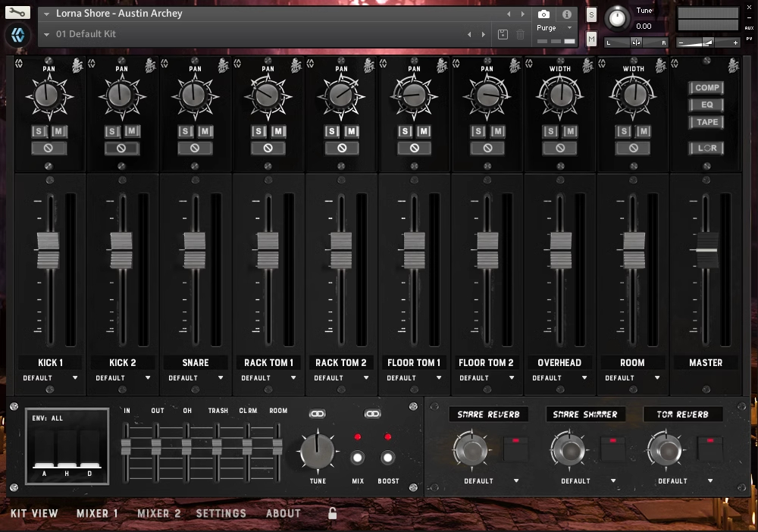Click the link icon above Boost
Viewport: 758px width, 532px height.
(x=372, y=414)
